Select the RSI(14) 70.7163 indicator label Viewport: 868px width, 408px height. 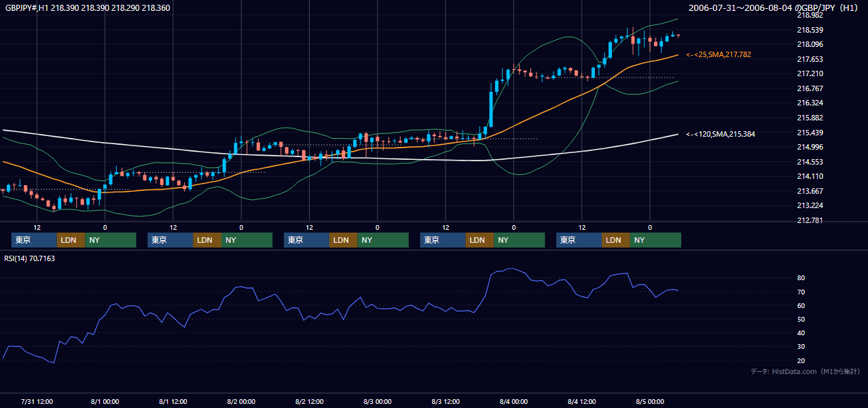pyautogui.click(x=29, y=258)
